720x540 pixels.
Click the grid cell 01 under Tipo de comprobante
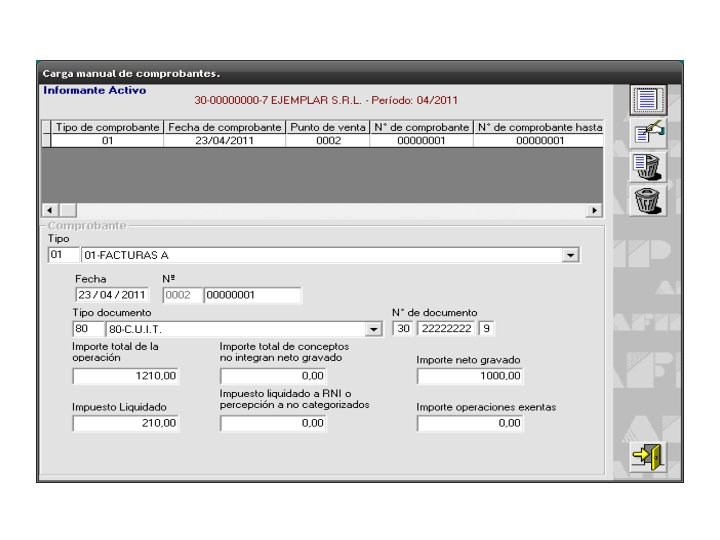coord(107,141)
